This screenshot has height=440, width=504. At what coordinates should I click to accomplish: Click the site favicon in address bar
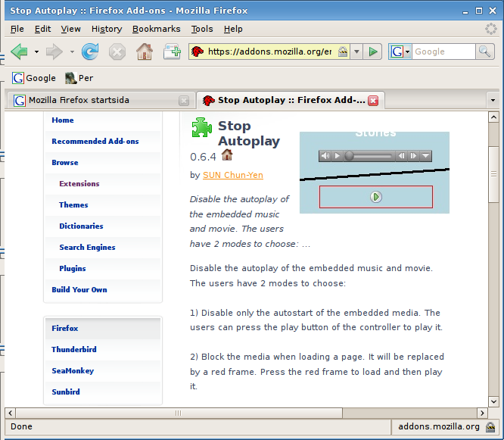(198, 51)
